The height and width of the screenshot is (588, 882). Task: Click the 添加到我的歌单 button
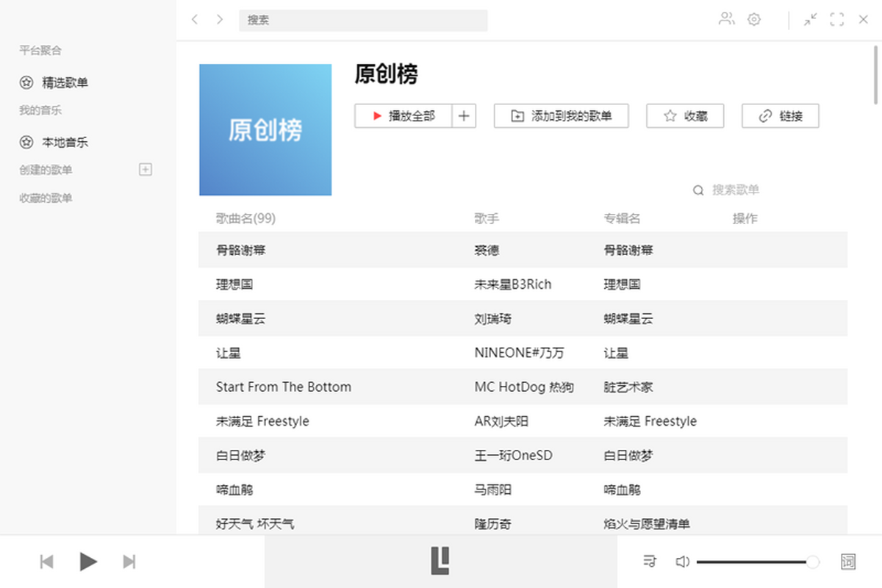[x=562, y=116]
